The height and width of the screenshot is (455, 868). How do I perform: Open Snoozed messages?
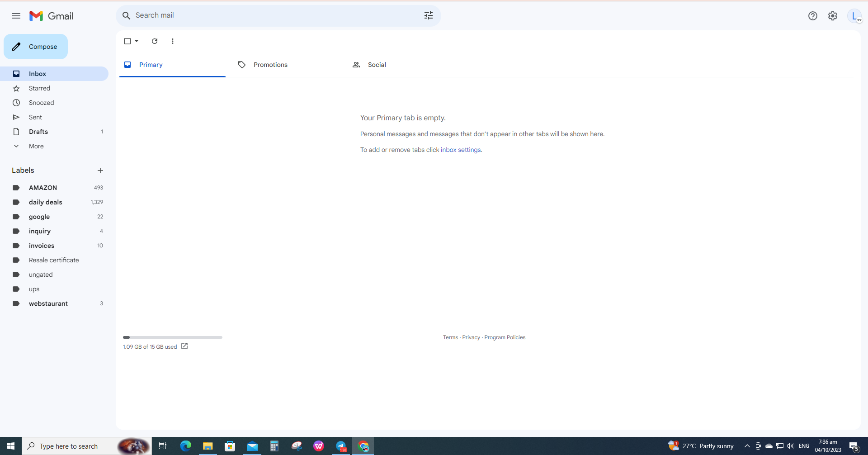(54, 103)
